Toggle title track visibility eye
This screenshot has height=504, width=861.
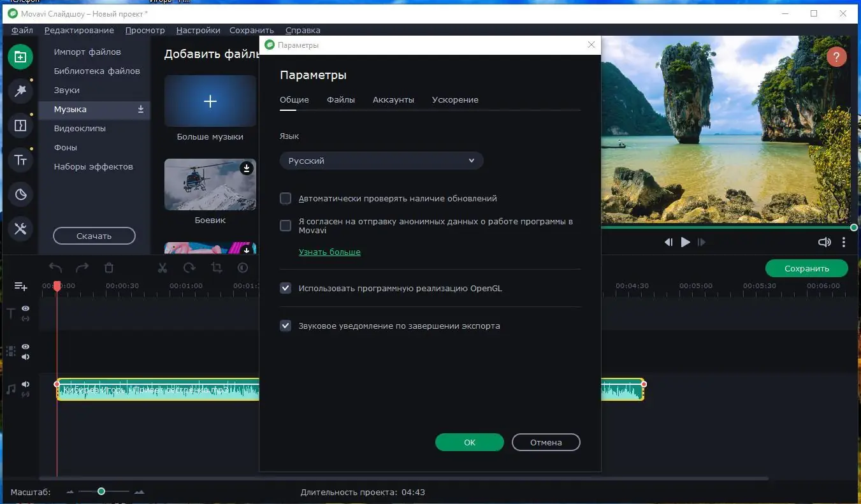25,308
